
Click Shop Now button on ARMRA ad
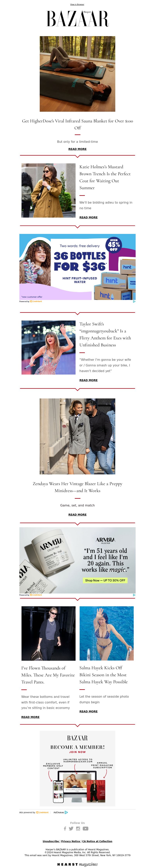(x=105, y=580)
